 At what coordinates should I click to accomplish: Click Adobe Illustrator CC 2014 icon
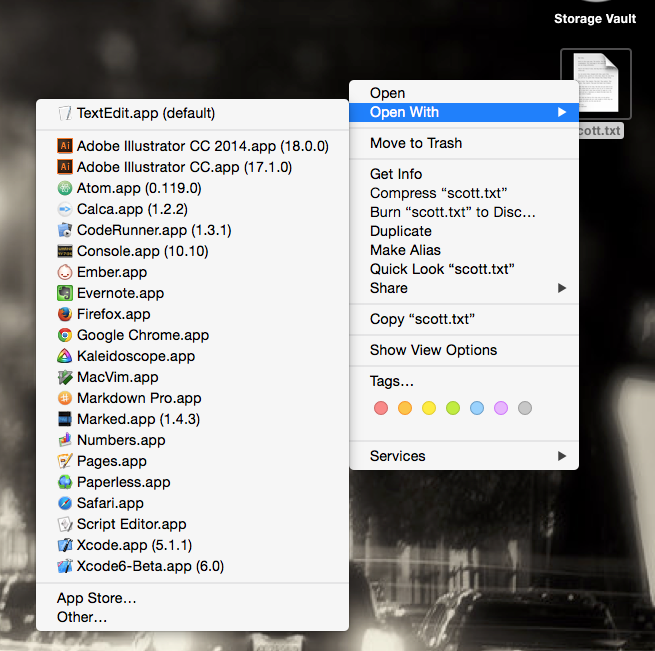(x=65, y=146)
